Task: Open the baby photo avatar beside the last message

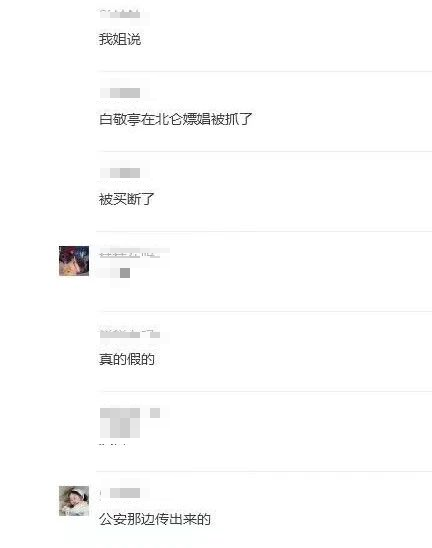Action: pos(74,501)
